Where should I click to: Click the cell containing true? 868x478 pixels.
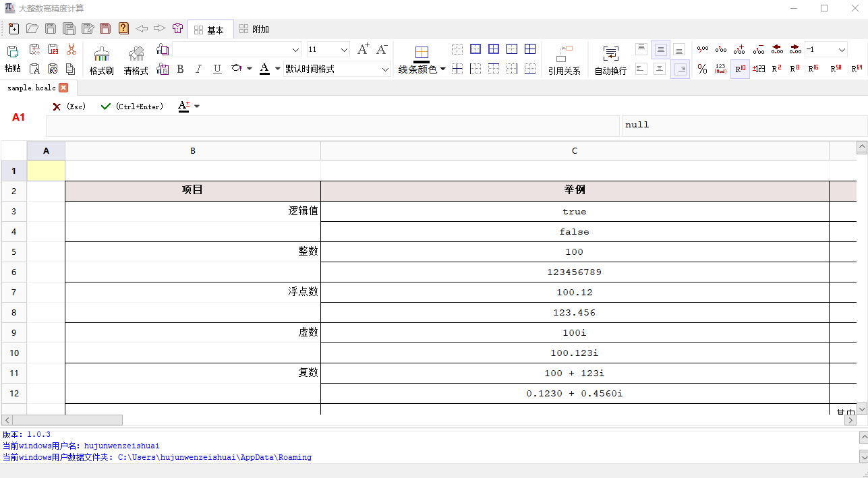point(575,212)
